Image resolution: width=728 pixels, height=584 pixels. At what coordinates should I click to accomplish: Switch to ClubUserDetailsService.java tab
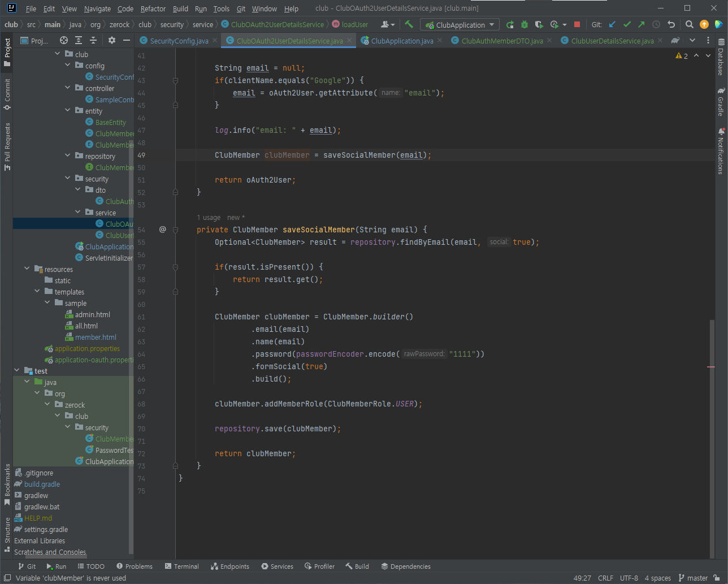(x=612, y=41)
